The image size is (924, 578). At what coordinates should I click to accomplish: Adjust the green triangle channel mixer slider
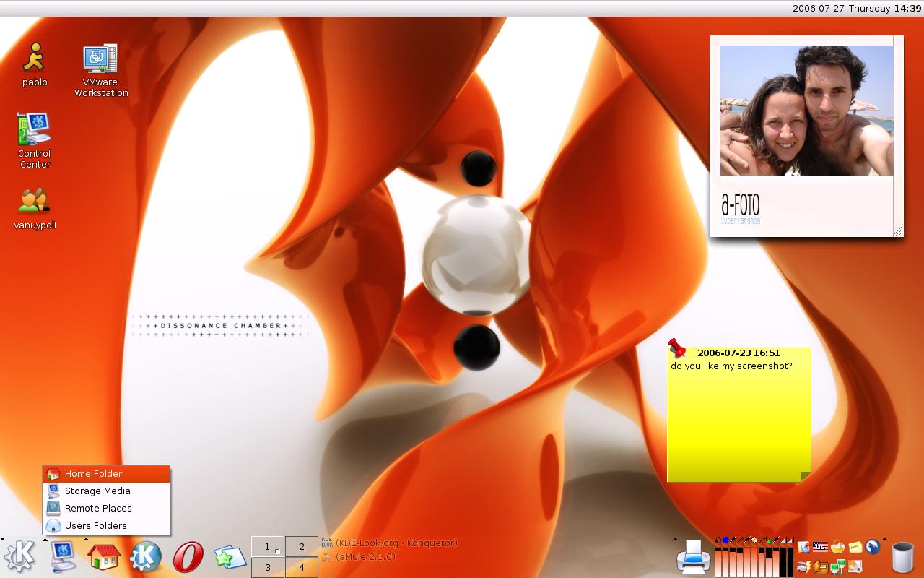(769, 561)
